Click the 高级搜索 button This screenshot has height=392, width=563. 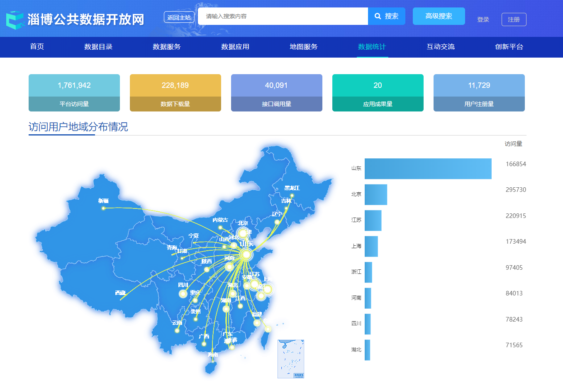coord(439,16)
